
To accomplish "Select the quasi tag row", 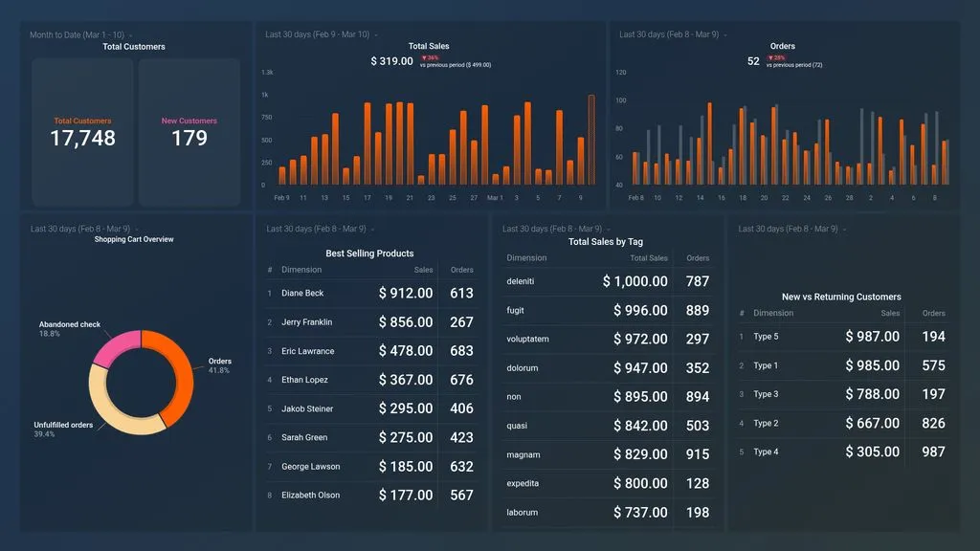I will [x=608, y=426].
